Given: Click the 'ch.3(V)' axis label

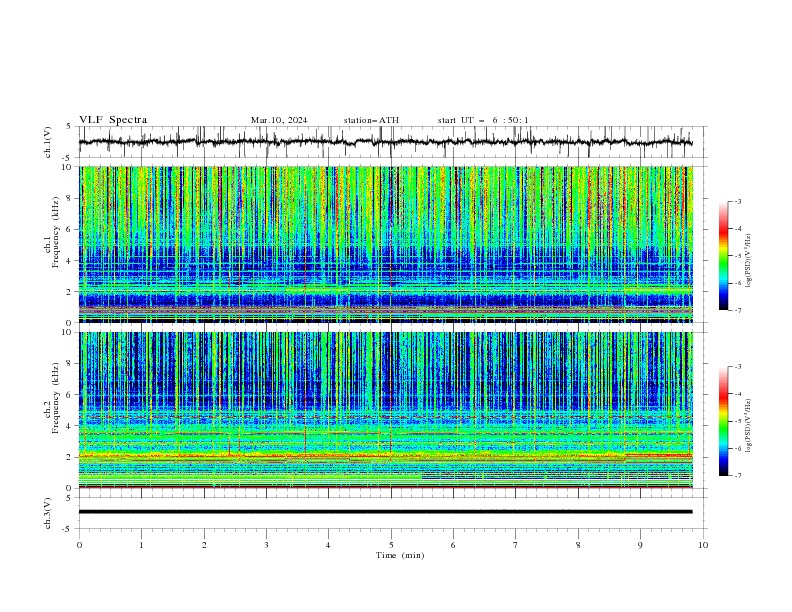Looking at the screenshot, I should pos(48,513).
